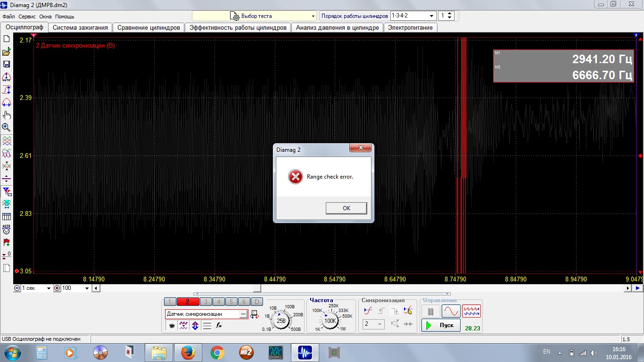Viewport: 644px width, 362px height.
Task: Click the horizontal scrollbar thumb below the graph
Action: (x=257, y=288)
